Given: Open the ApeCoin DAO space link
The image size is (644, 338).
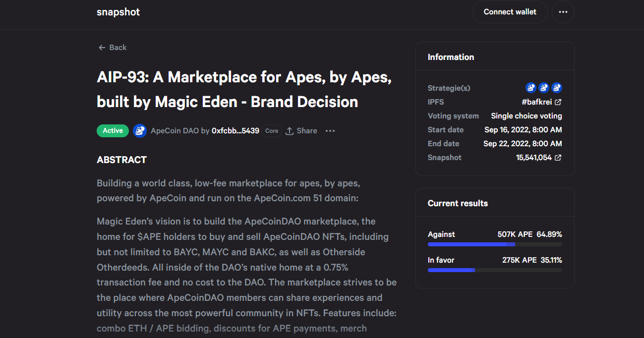Looking at the screenshot, I should [x=175, y=131].
